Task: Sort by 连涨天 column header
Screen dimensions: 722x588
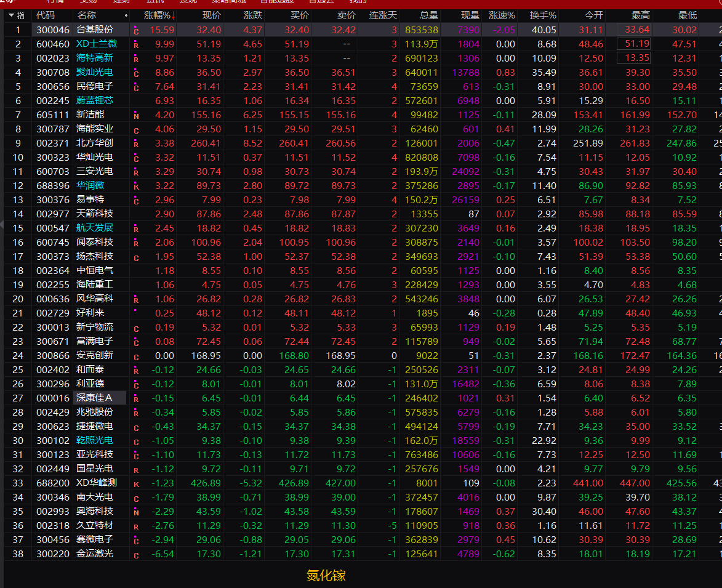Action: point(383,15)
